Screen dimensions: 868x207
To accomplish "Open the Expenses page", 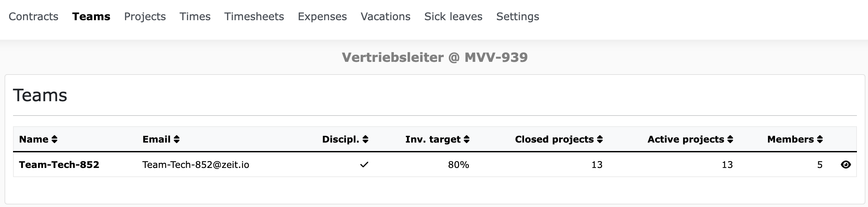I will click(x=322, y=17).
